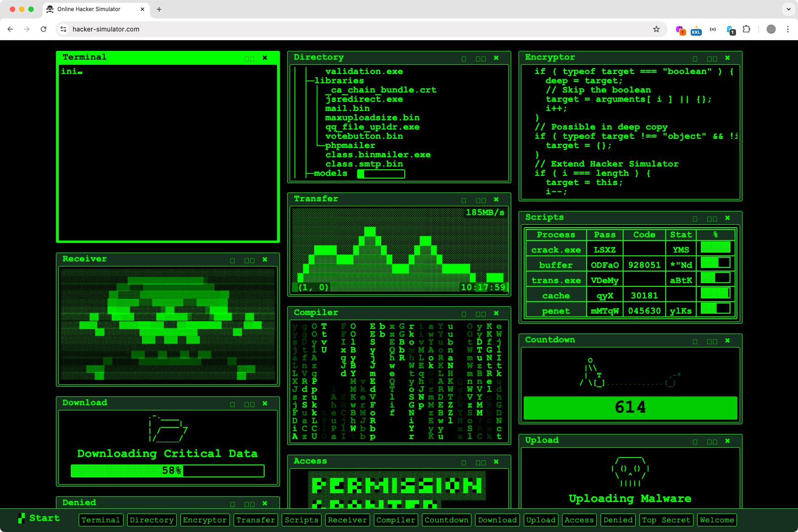Minimize the Download window
This screenshot has height=532, width=798.
[232, 404]
